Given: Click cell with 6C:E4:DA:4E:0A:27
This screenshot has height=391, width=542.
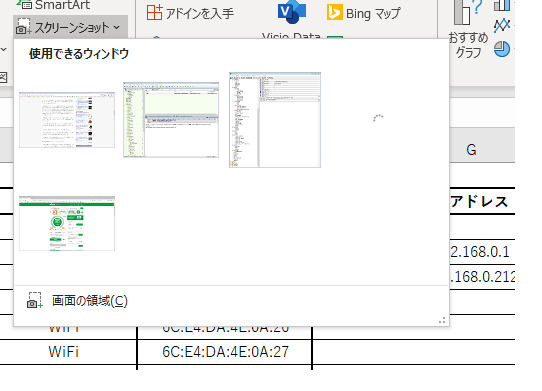Looking at the screenshot, I should (225, 352).
